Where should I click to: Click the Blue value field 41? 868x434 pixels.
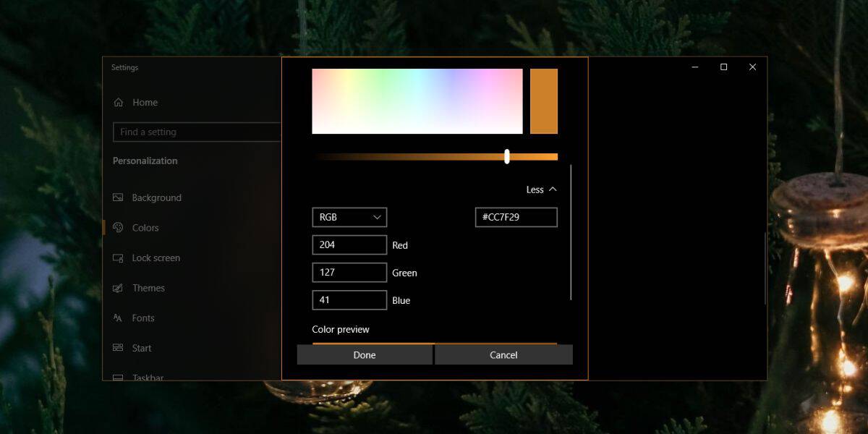(x=349, y=299)
